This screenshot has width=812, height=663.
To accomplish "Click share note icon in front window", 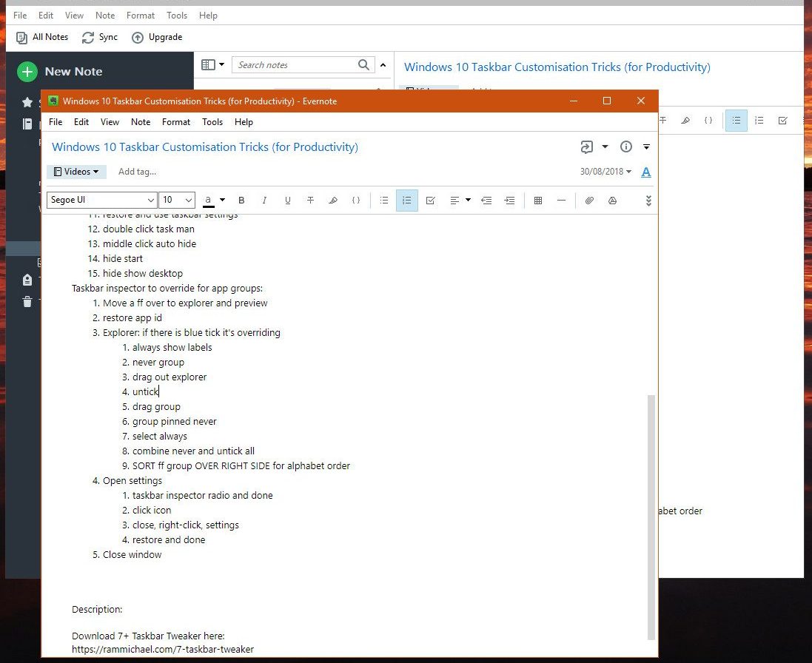I will [587, 147].
